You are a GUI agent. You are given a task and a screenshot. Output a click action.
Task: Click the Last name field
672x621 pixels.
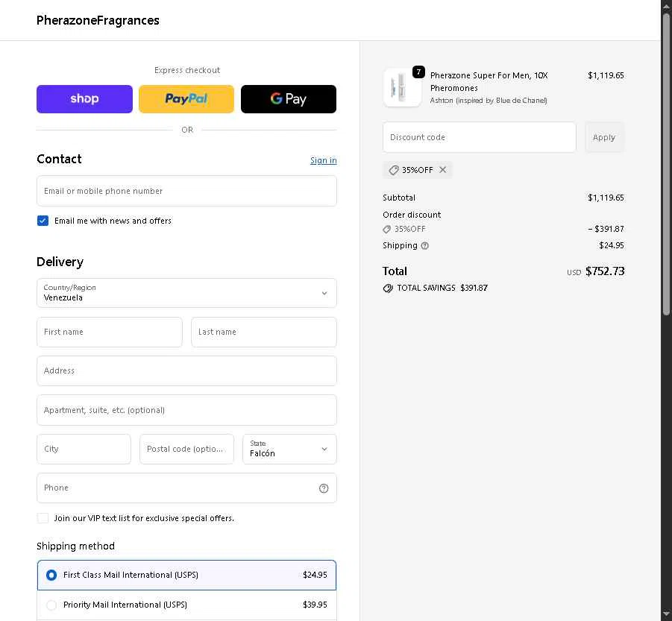point(263,332)
